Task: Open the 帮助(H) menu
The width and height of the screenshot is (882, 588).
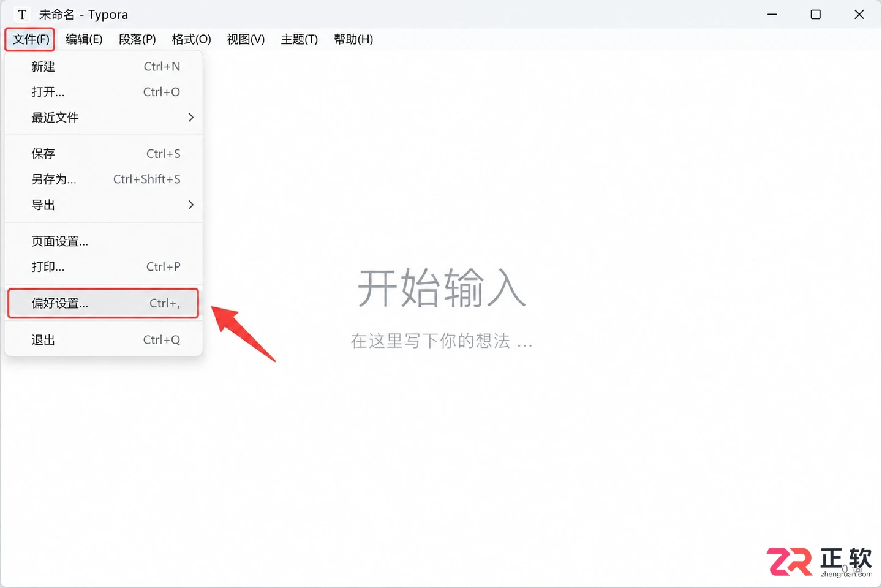Action: click(353, 39)
